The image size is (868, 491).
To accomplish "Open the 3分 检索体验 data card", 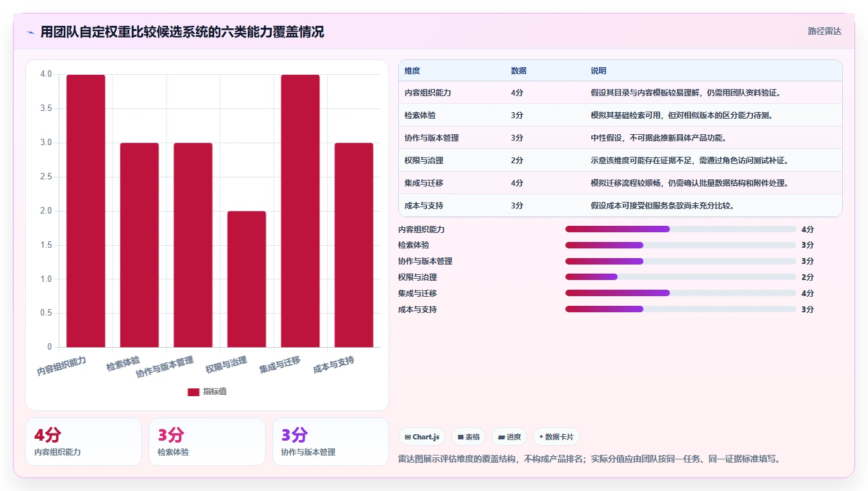I will point(207,442).
